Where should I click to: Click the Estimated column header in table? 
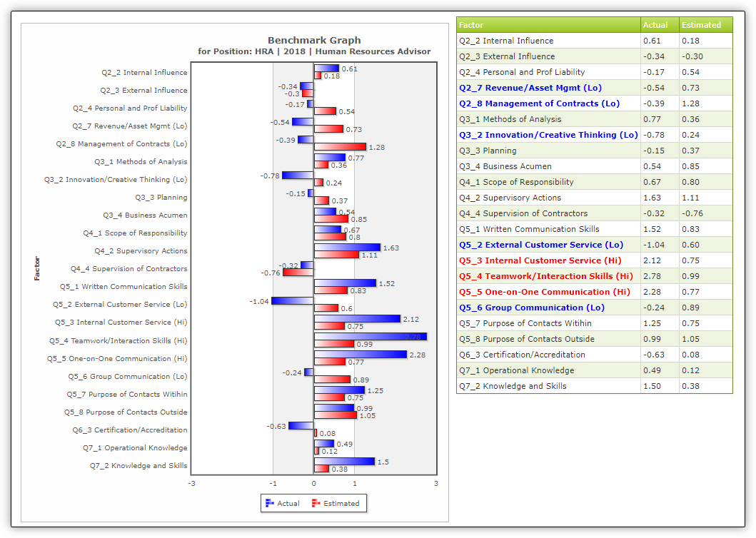(x=706, y=25)
